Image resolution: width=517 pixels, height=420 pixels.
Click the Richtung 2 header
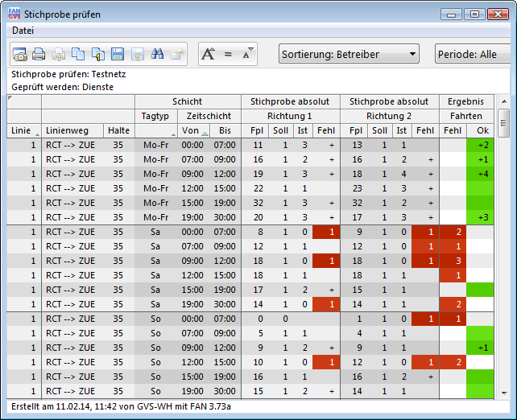tap(389, 116)
